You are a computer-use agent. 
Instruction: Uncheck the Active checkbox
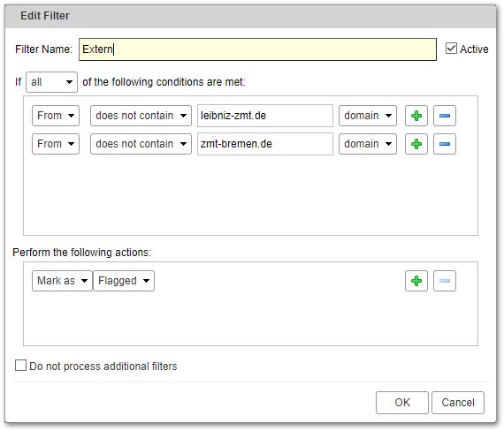[x=451, y=49]
